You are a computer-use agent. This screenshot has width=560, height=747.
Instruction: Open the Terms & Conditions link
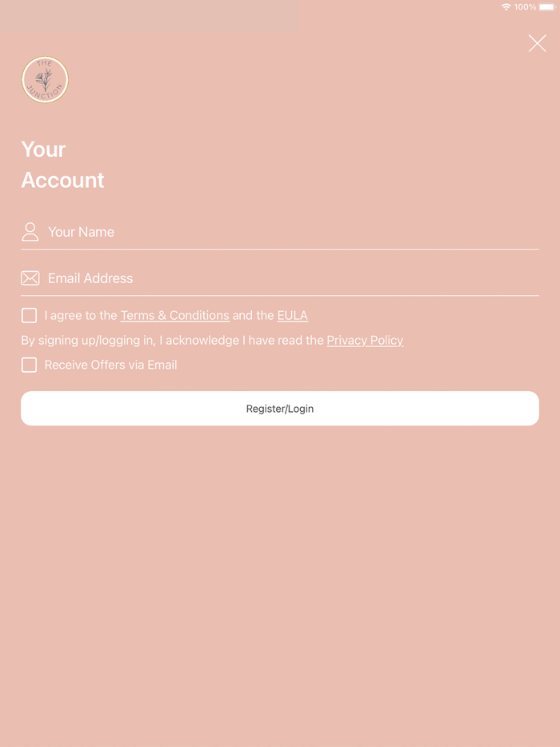(174, 315)
